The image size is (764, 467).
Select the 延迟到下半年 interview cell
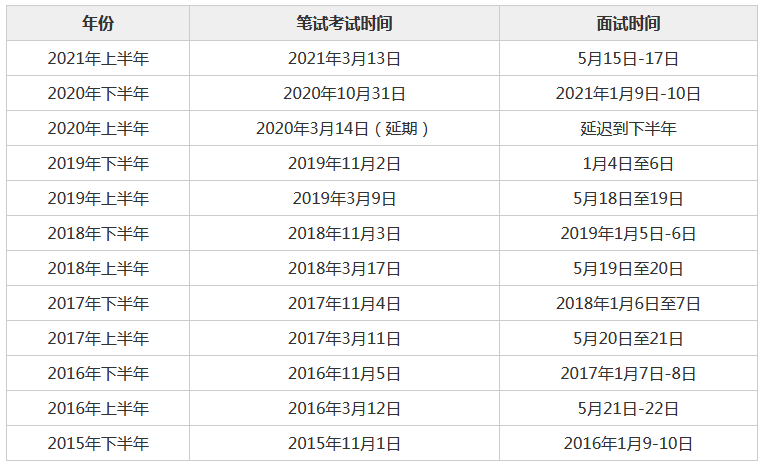point(628,129)
